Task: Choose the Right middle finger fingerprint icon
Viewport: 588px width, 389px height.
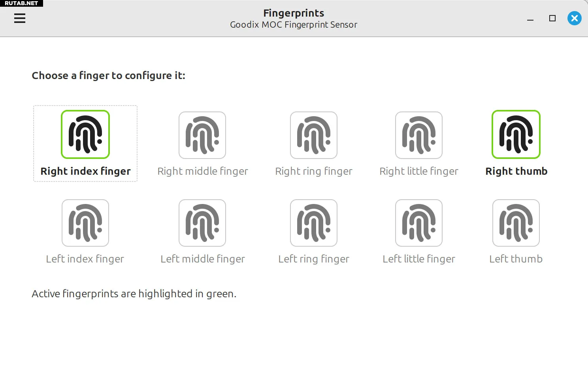Action: (x=202, y=135)
